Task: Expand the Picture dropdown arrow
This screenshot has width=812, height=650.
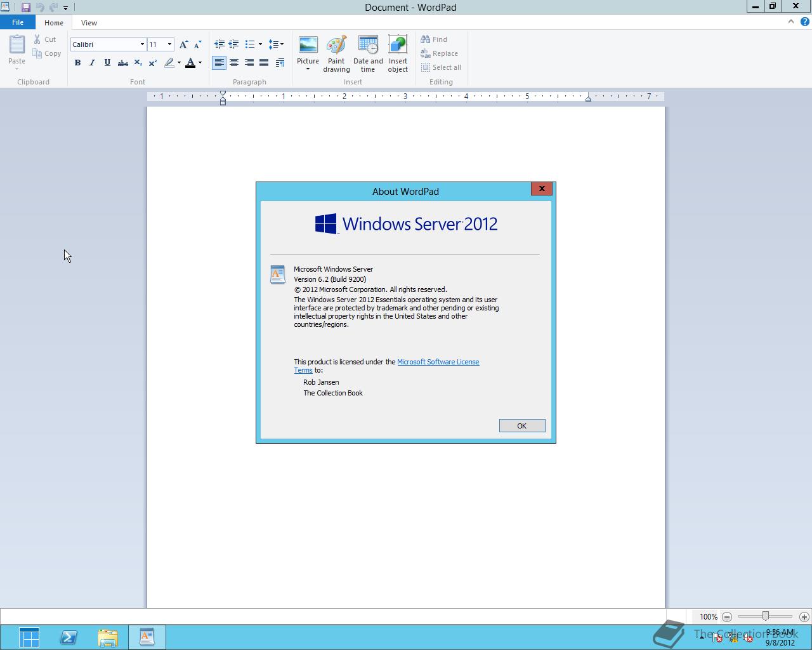Action: (x=308, y=69)
